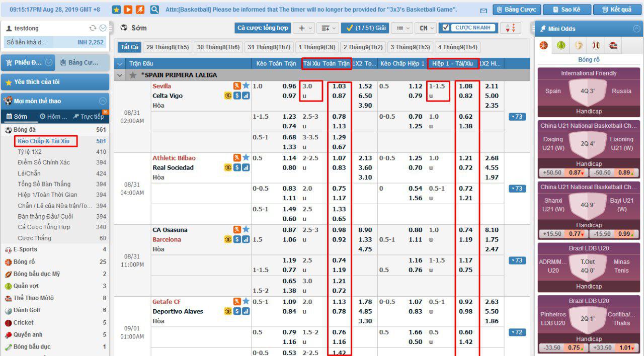Click refresh icon beside testdong username
The image size is (644, 356).
(93, 29)
